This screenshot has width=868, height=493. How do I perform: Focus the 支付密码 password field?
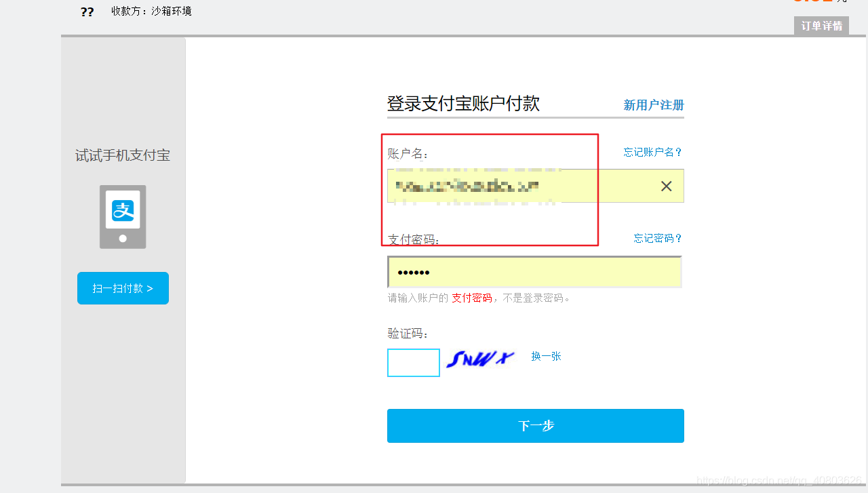coord(534,272)
